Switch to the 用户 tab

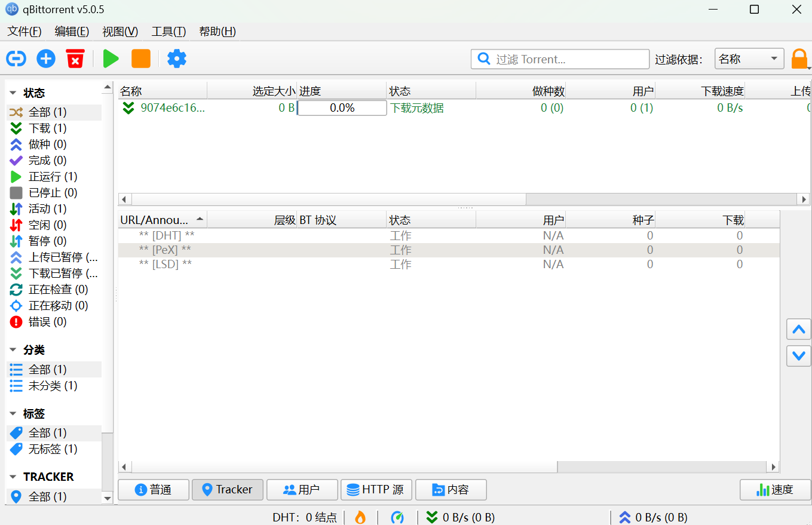(302, 490)
